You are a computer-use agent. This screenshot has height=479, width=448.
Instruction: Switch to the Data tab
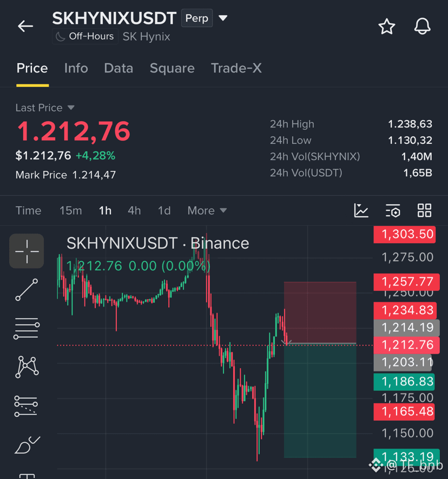(118, 68)
